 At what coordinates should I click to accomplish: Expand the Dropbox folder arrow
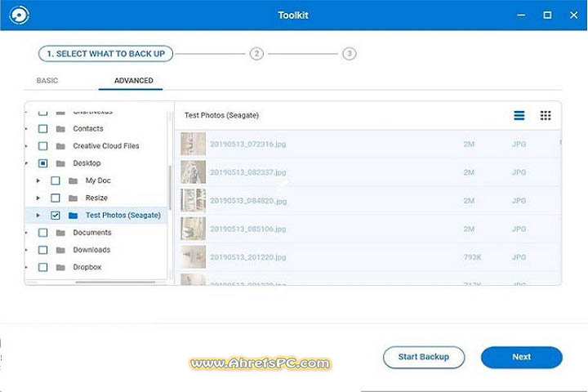click(x=26, y=267)
